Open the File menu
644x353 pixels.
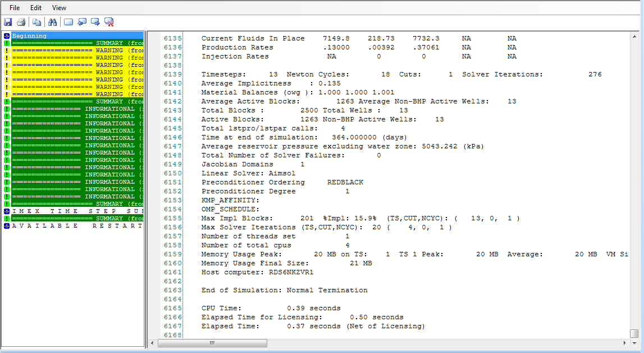(15, 8)
